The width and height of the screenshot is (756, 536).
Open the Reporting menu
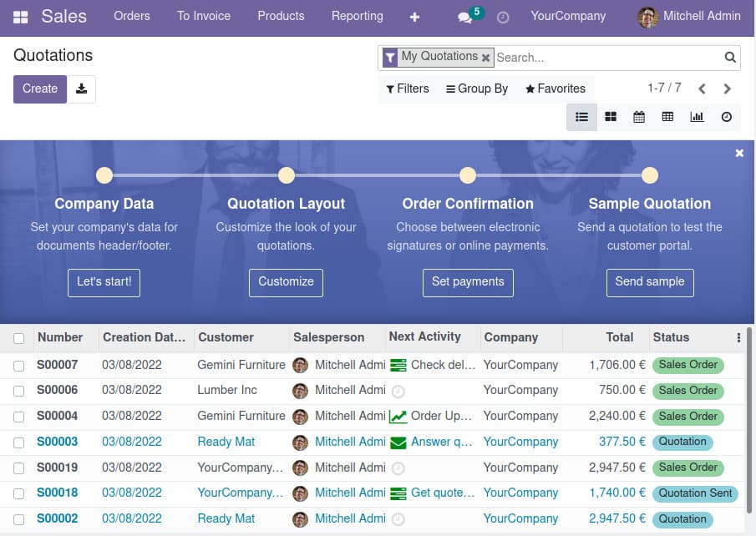click(x=358, y=16)
